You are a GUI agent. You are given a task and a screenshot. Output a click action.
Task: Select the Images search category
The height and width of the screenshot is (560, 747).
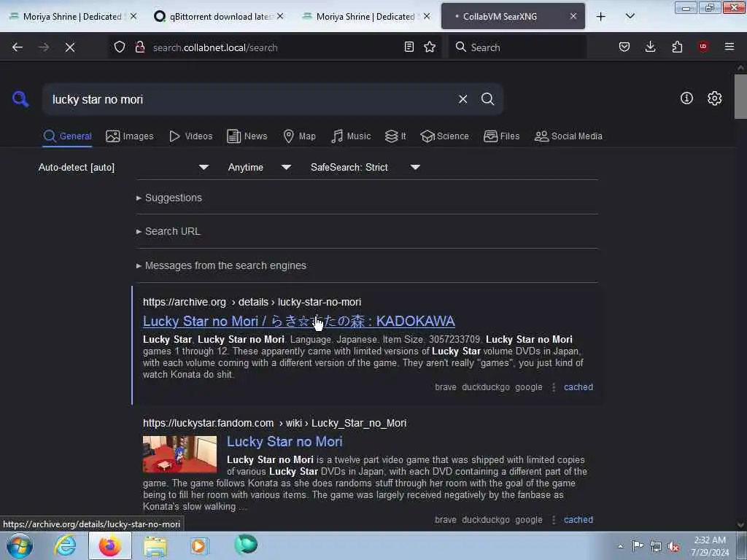[130, 136]
